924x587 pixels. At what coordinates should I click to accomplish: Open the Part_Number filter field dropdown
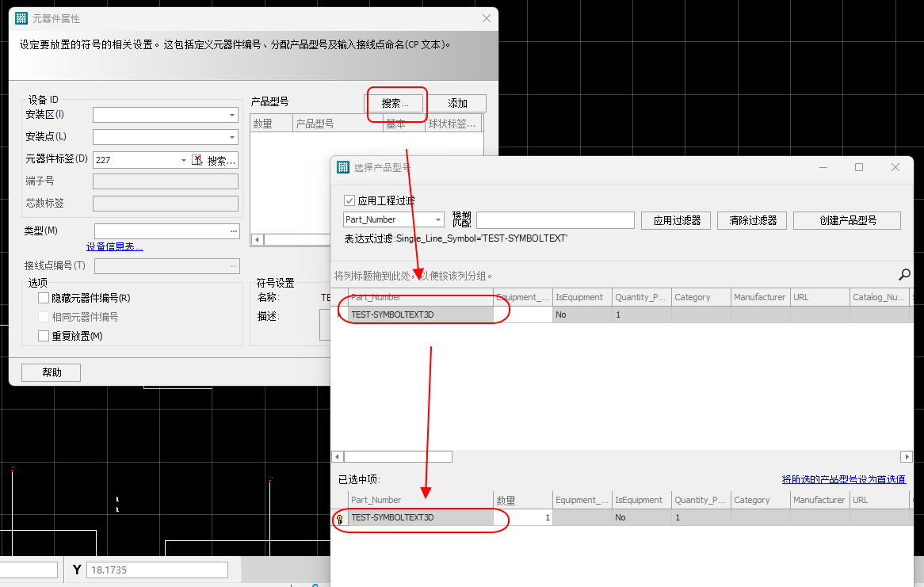click(x=438, y=220)
